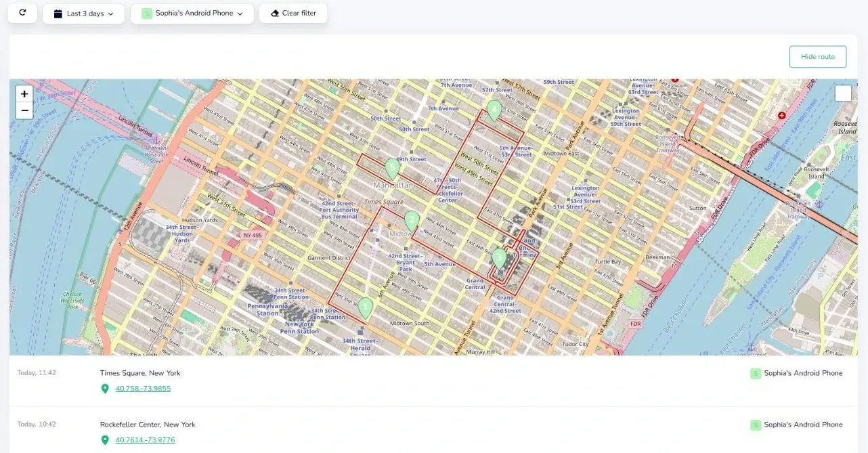Click the Midtown South label on map
The width and height of the screenshot is (868, 453).
pyautogui.click(x=410, y=324)
